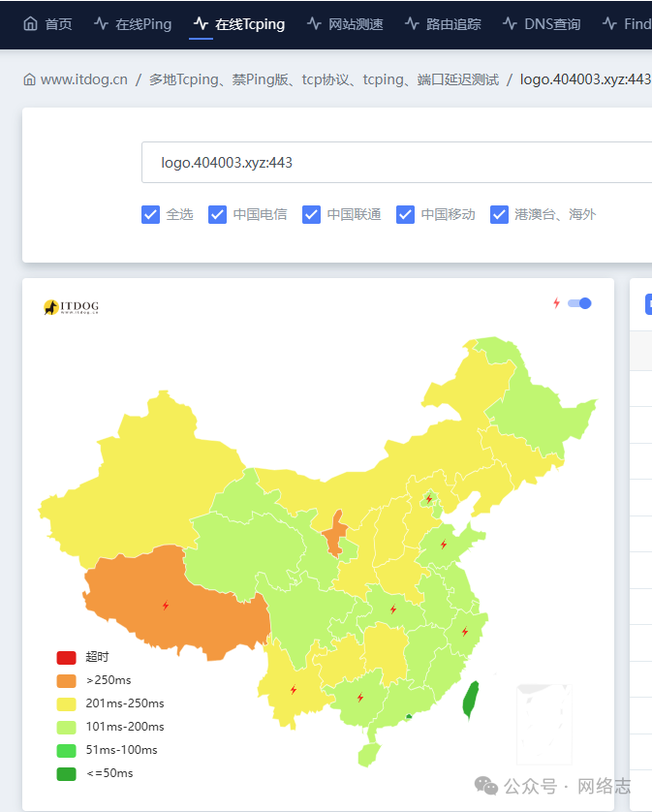The width and height of the screenshot is (652, 812).
Task: Toggle the 中国联通 checkbox
Action: (x=311, y=214)
